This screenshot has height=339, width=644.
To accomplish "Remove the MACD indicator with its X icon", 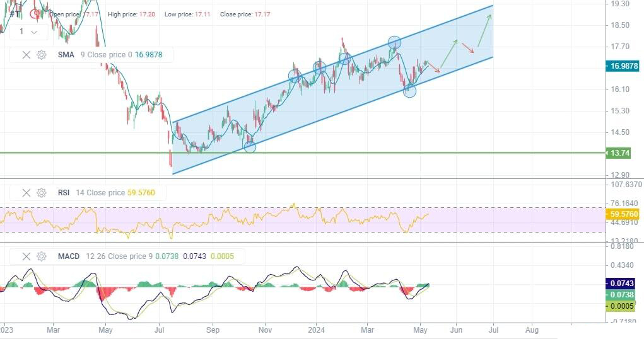I will (26, 256).
